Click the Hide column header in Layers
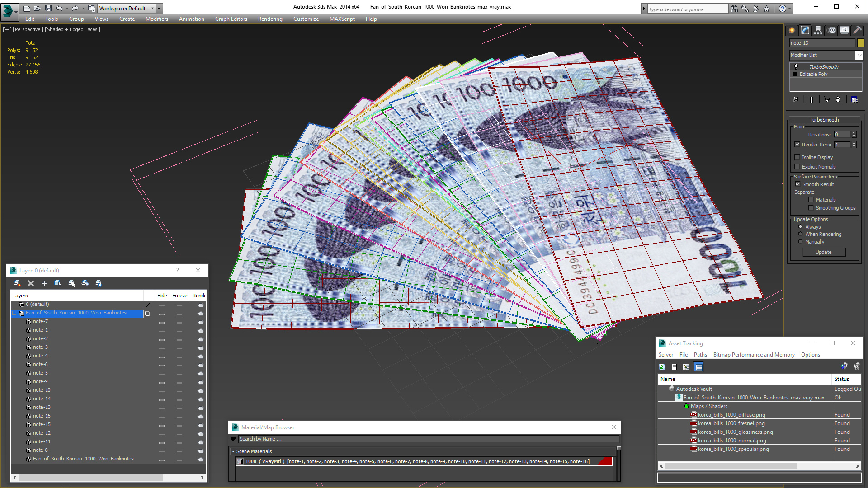Screen dimensions: 868x488 pos(162,296)
